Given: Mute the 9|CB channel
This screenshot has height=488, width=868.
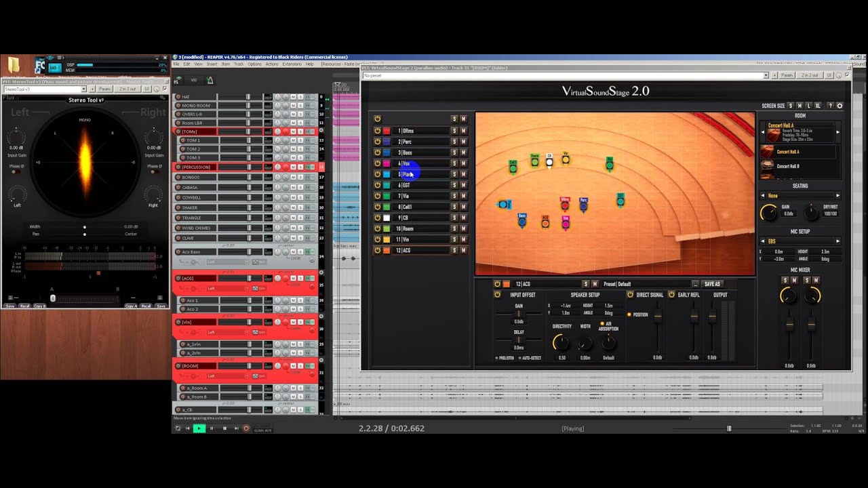Looking at the screenshot, I should 464,218.
